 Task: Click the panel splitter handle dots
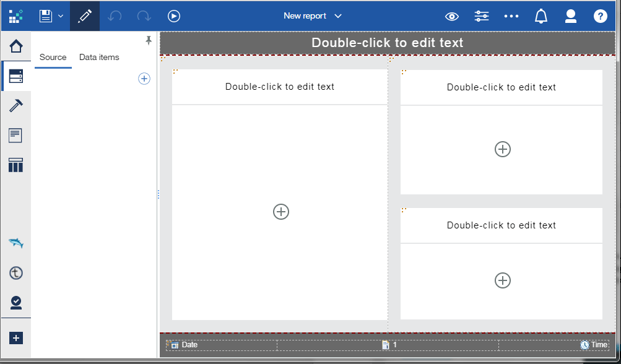pos(159,194)
